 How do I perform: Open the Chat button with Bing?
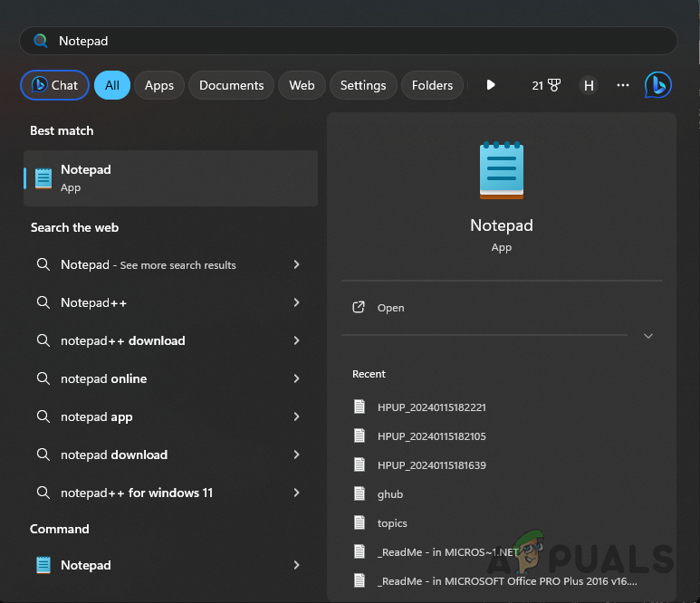click(55, 85)
